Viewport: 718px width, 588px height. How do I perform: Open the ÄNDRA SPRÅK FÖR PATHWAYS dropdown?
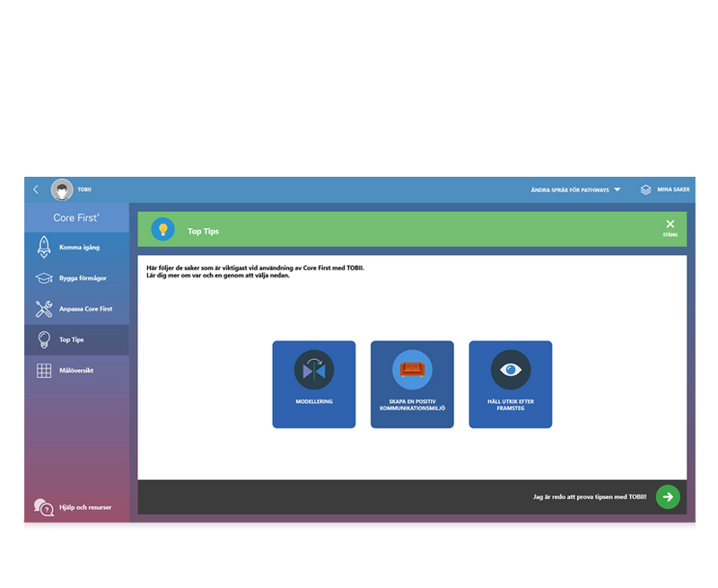pyautogui.click(x=575, y=189)
